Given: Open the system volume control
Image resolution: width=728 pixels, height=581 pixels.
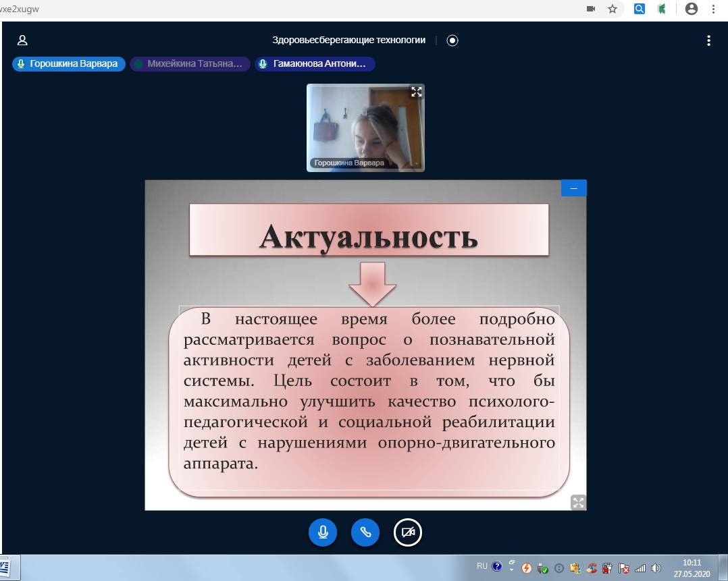Looking at the screenshot, I should tap(656, 568).
